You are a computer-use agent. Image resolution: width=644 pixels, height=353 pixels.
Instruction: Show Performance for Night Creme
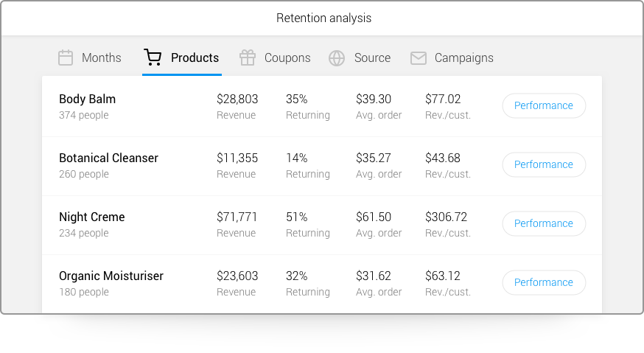[x=544, y=223]
